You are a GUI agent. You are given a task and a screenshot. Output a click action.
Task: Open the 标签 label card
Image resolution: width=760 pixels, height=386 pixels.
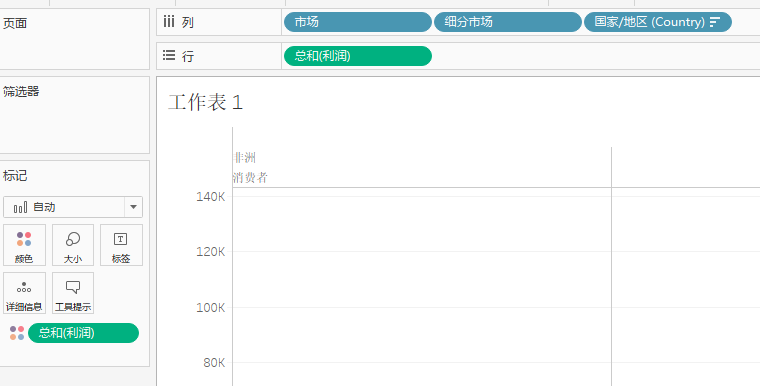point(121,245)
